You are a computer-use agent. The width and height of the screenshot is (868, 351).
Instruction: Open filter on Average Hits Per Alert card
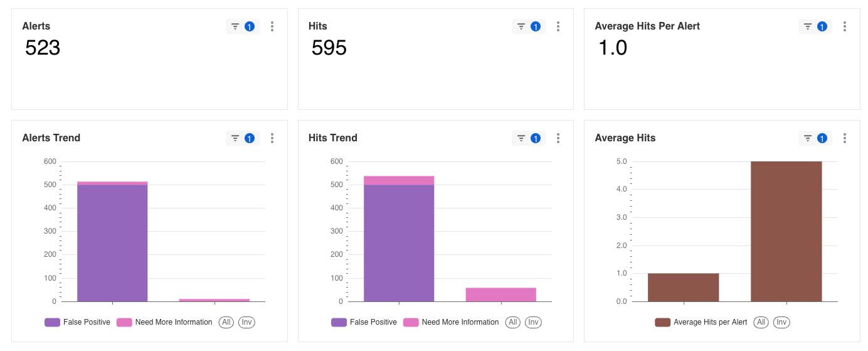815,26
